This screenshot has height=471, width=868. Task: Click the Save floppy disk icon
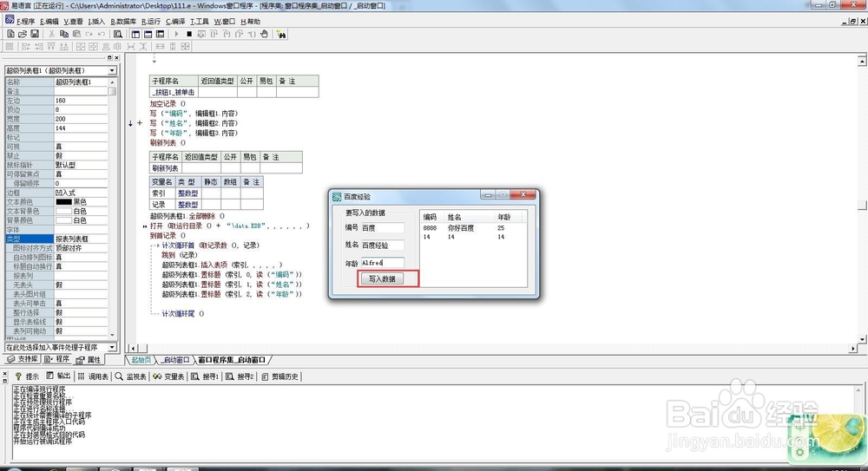click(x=35, y=34)
